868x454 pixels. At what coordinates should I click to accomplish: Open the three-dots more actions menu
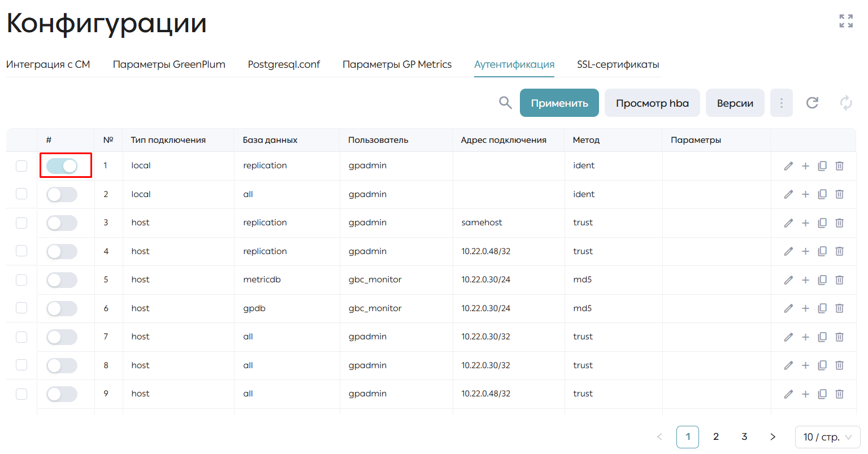pos(782,103)
